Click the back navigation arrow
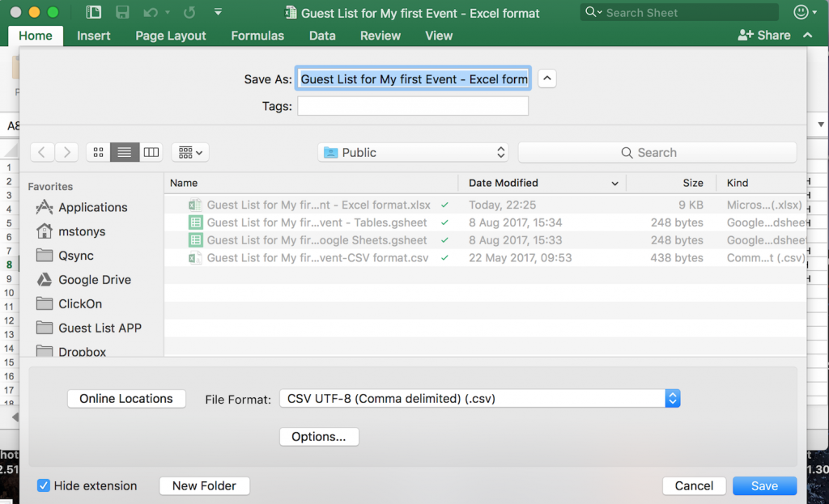This screenshot has height=504, width=829. coord(42,152)
